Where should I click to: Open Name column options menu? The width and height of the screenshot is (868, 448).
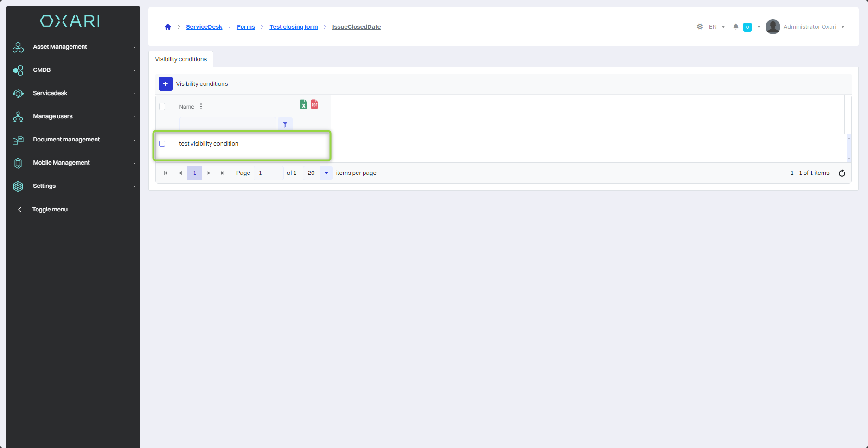(x=201, y=107)
